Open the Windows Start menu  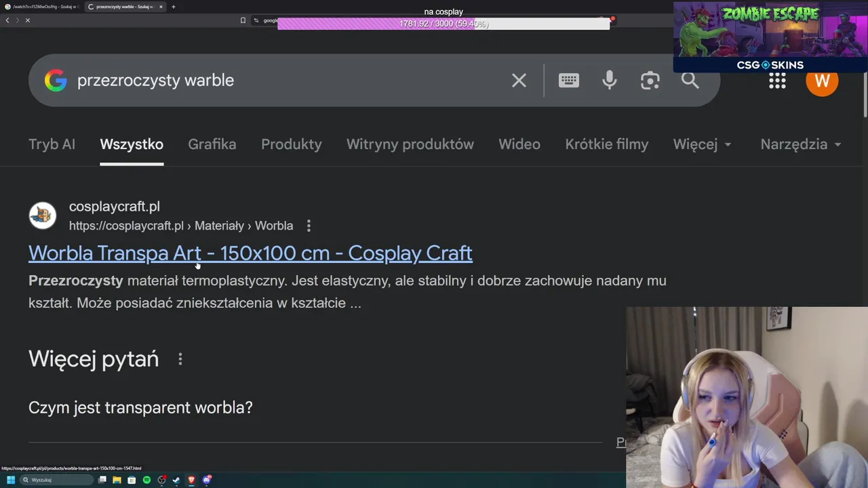pyautogui.click(x=11, y=480)
